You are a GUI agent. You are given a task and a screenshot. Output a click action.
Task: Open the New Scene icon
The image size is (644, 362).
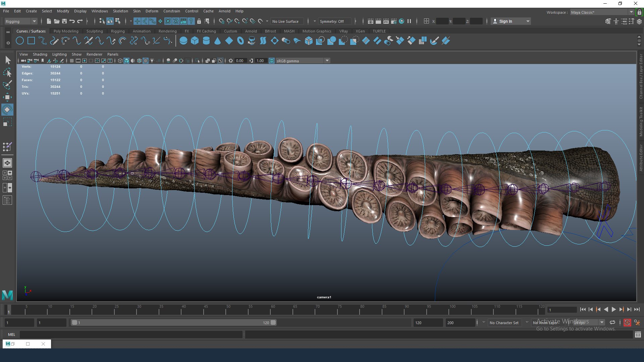49,21
